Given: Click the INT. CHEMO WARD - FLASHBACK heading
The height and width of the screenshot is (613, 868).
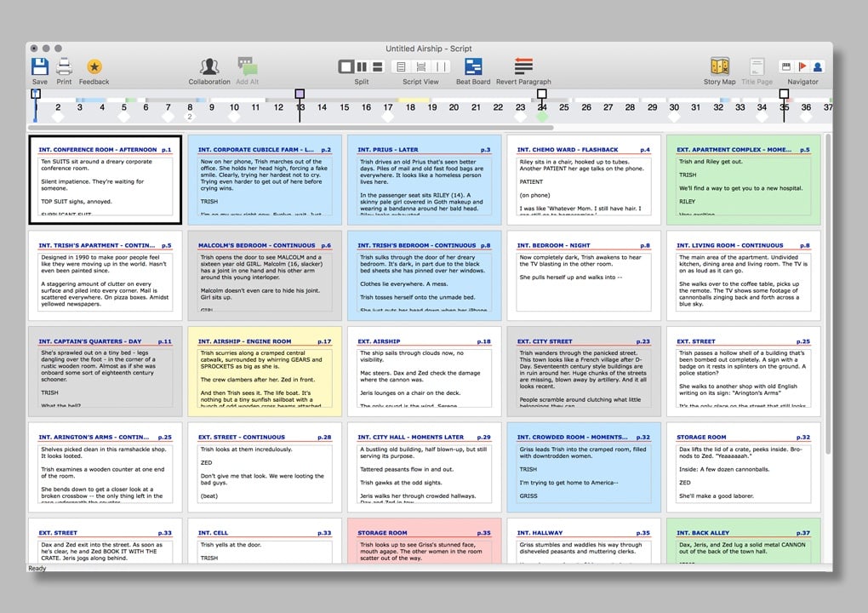Looking at the screenshot, I should tap(568, 150).
